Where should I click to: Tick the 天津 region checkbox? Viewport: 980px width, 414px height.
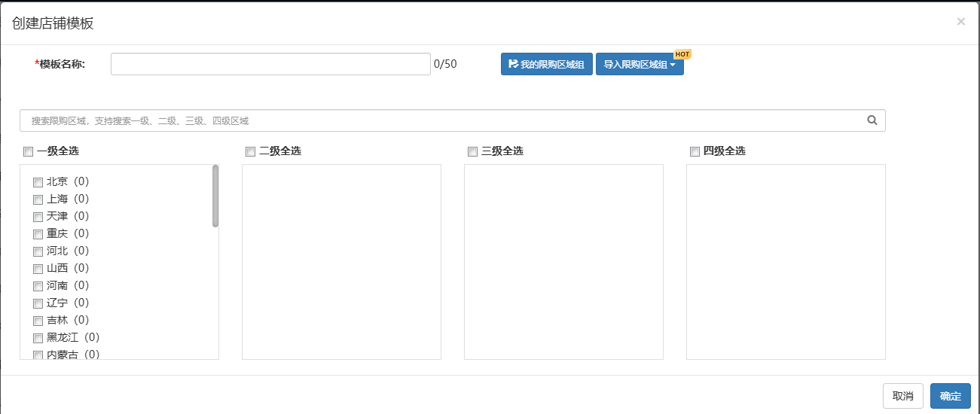38,217
